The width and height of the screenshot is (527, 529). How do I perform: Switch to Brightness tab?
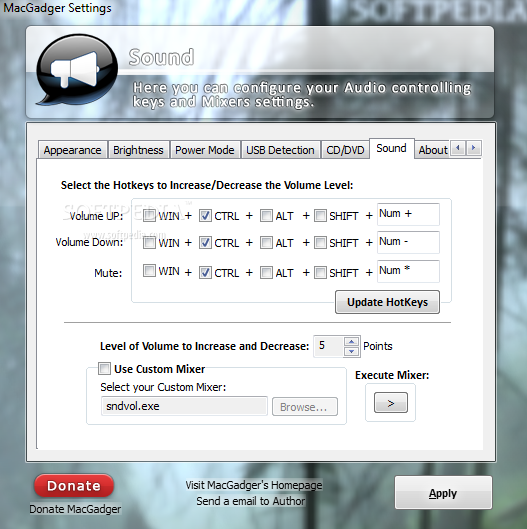pos(138,150)
